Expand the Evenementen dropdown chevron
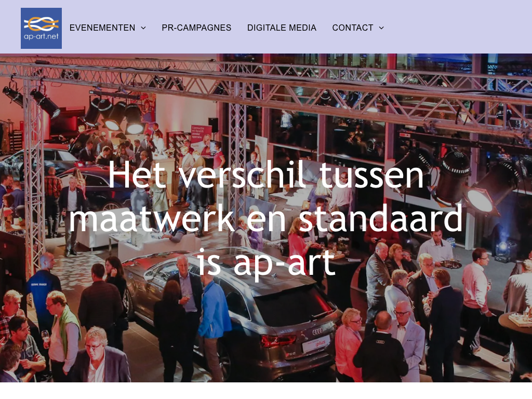 [x=143, y=28]
